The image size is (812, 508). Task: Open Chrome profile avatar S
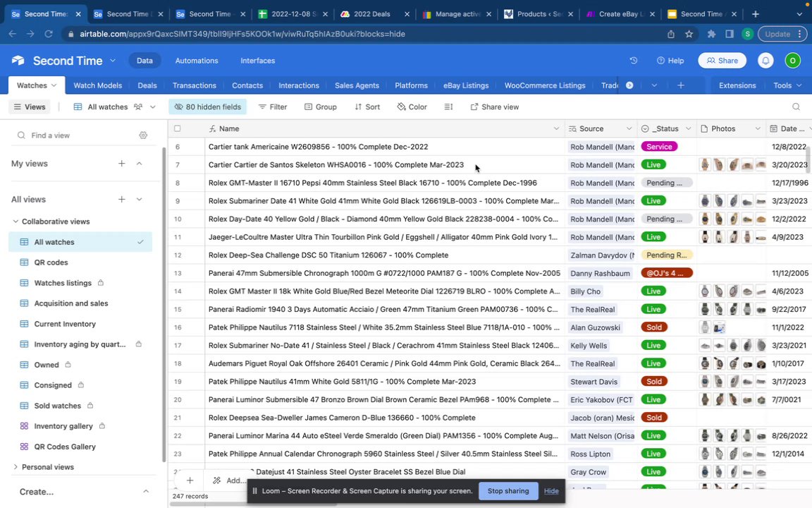[x=747, y=34]
